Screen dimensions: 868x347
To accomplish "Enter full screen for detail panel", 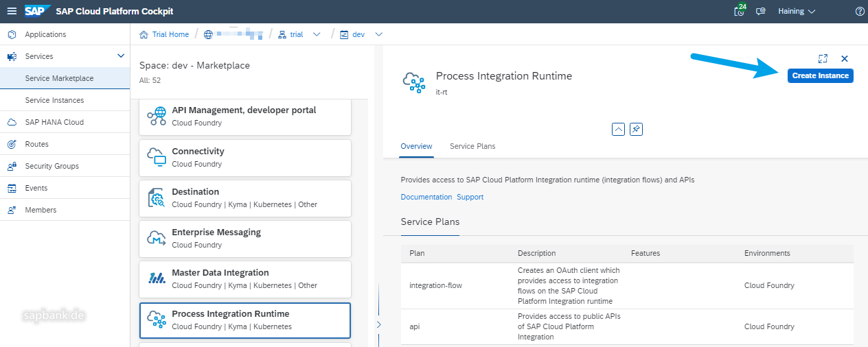I will pyautogui.click(x=823, y=59).
